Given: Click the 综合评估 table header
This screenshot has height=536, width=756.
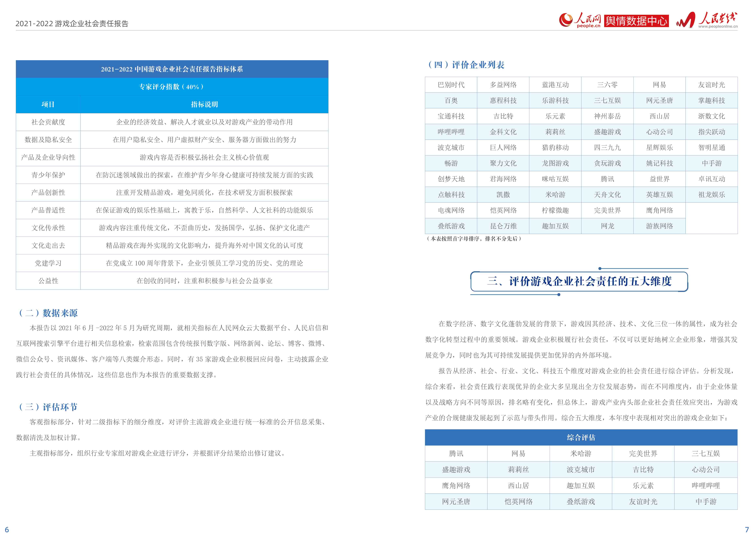Looking at the screenshot, I should (x=581, y=438).
